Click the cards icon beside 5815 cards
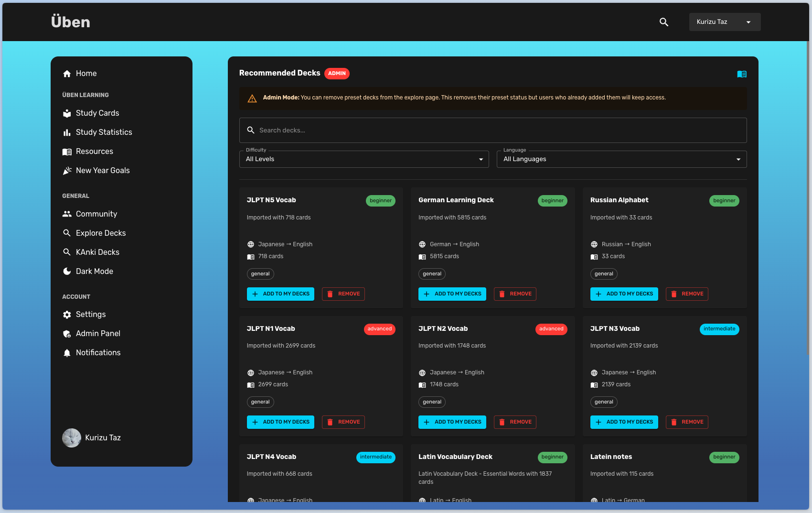Screen dimensions: 812x513 (422, 257)
